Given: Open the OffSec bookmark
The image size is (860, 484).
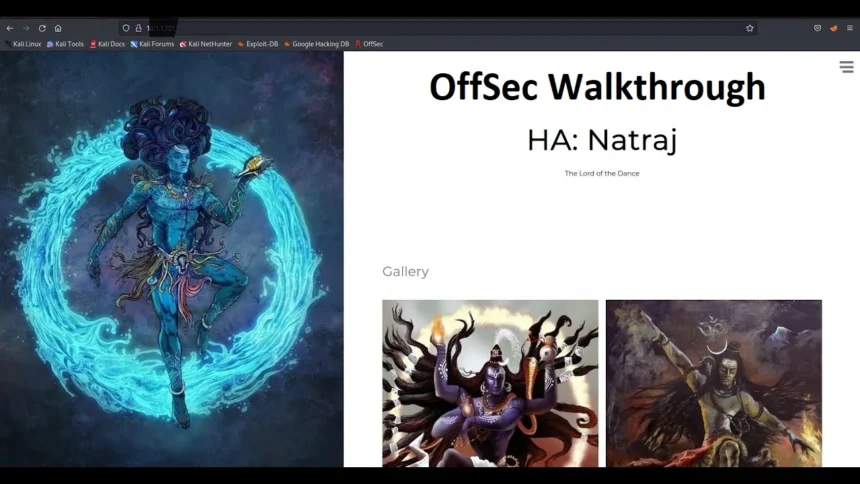Looking at the screenshot, I should click(369, 44).
